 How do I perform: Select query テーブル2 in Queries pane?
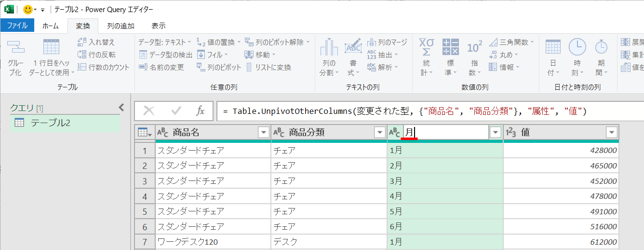[65, 123]
